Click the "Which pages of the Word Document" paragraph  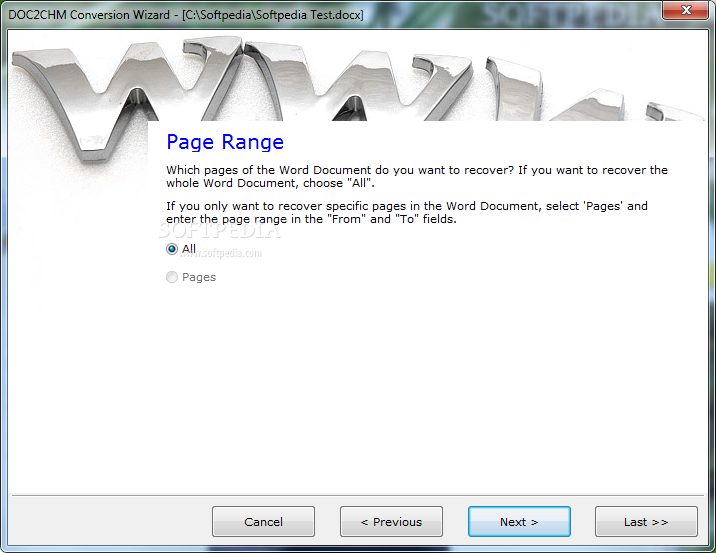coord(417,177)
